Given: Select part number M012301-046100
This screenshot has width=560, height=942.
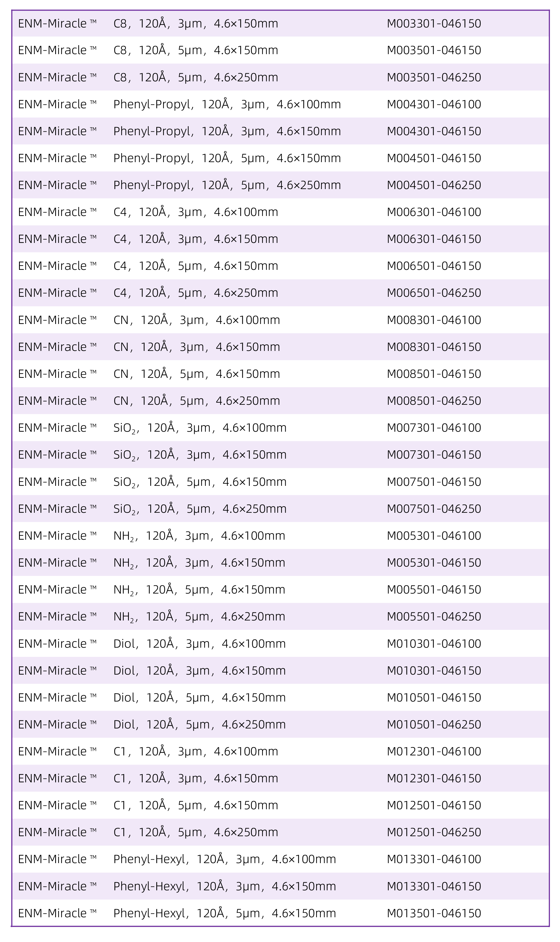Looking at the screenshot, I should 434,751.
